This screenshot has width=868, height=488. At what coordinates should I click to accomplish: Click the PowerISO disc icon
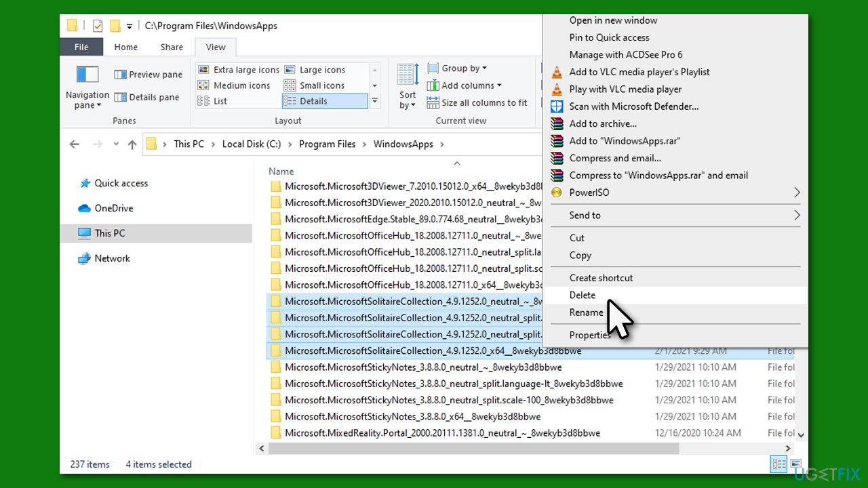click(x=557, y=192)
